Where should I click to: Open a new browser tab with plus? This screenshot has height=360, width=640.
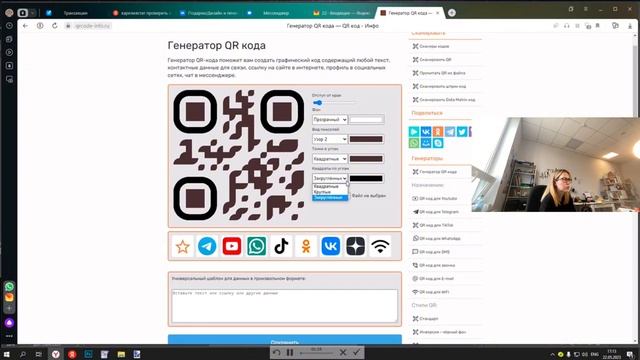(452, 13)
